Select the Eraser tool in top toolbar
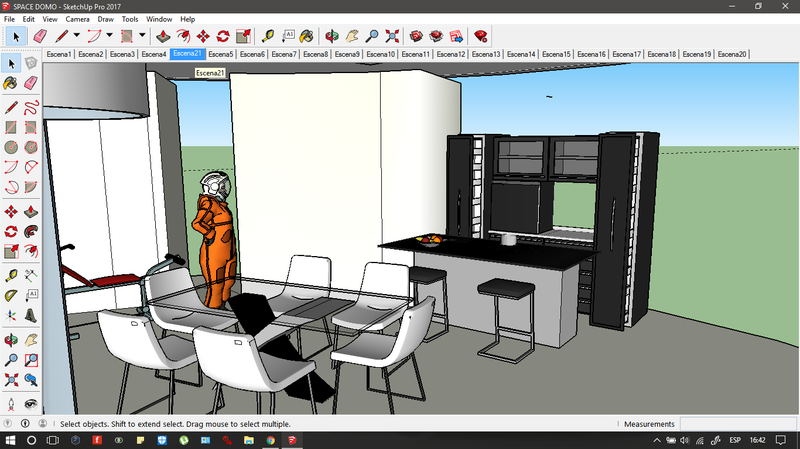The width and height of the screenshot is (800, 449). (x=40, y=36)
